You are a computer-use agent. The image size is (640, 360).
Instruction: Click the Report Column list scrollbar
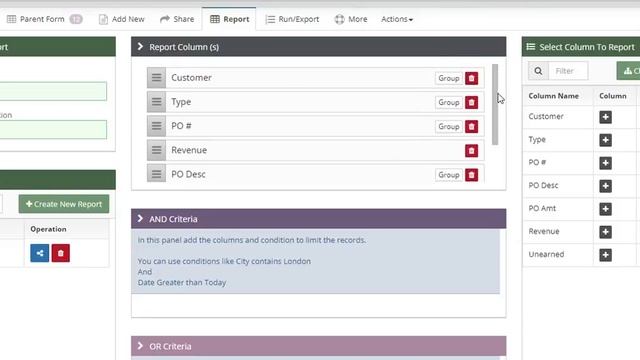495,104
